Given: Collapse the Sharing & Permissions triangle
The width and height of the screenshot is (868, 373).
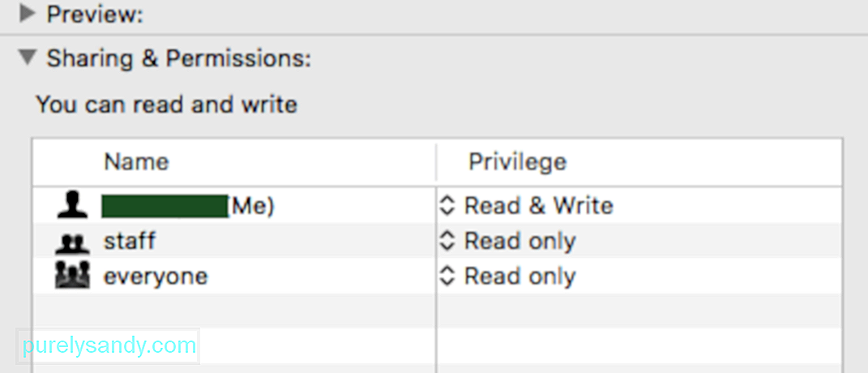Looking at the screenshot, I should point(28,57).
